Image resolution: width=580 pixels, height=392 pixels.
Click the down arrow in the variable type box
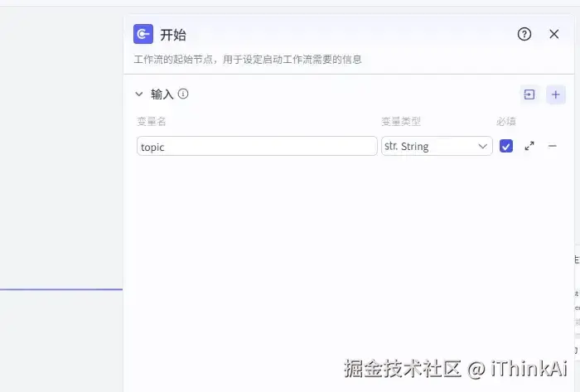(x=482, y=147)
